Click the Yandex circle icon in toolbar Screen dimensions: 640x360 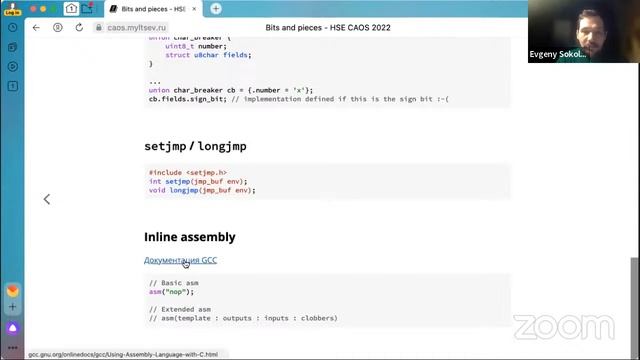(58, 27)
